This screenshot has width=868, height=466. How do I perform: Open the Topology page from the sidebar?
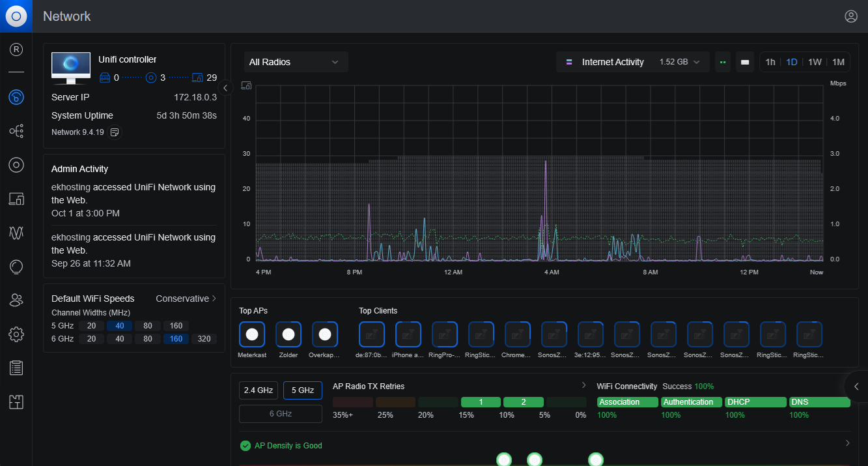(x=16, y=130)
